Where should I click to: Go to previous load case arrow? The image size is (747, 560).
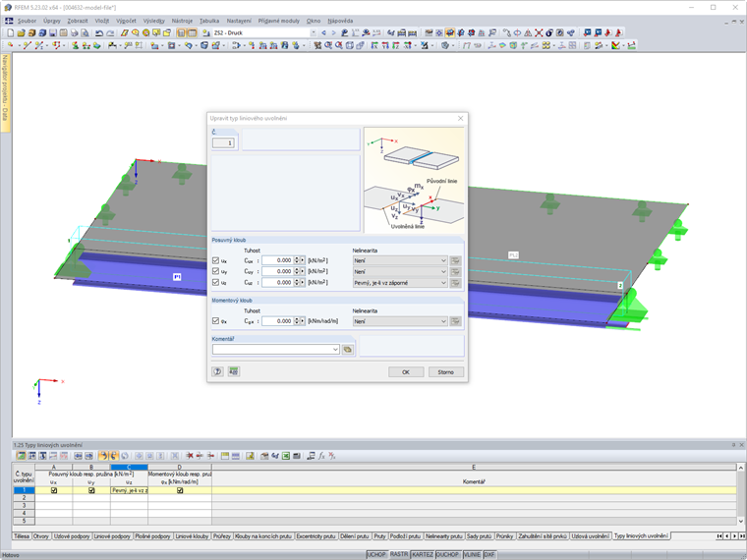tap(324, 32)
